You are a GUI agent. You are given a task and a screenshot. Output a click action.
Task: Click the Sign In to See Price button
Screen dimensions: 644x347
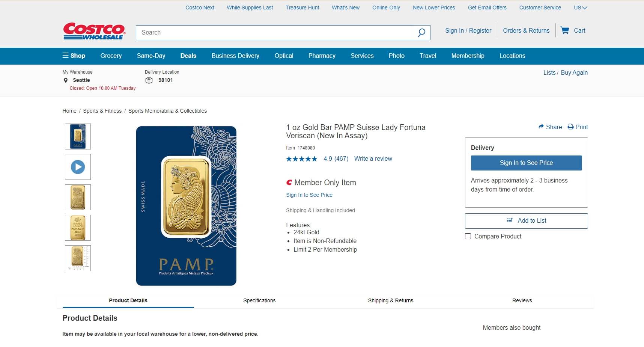[526, 163]
